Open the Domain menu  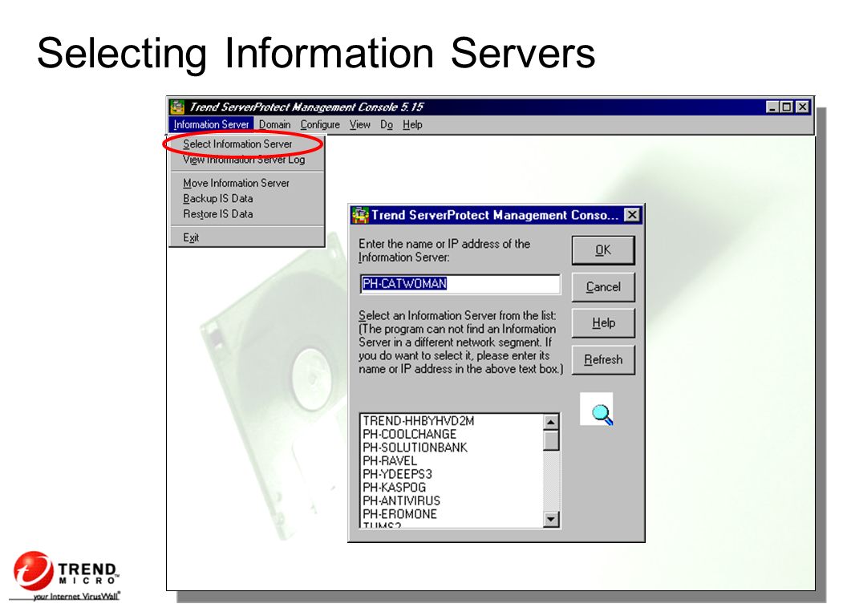pos(274,124)
